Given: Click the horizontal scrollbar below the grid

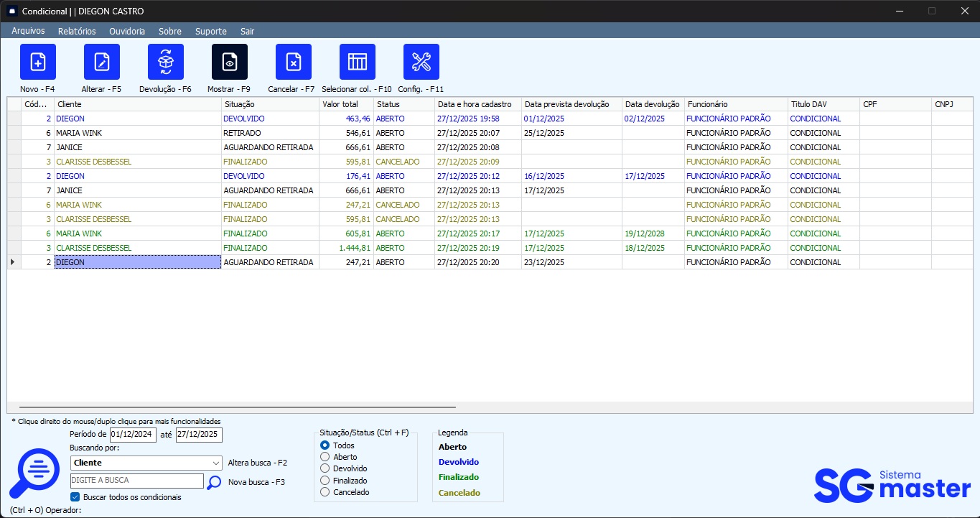Looking at the screenshot, I should click(x=237, y=407).
